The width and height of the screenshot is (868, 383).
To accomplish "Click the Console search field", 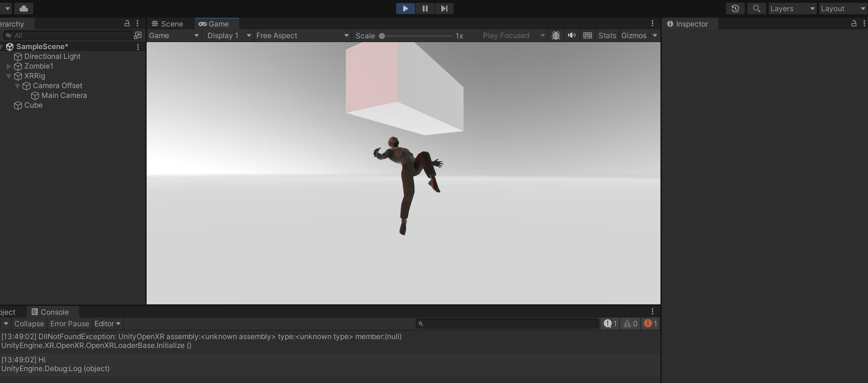I will [x=507, y=324].
